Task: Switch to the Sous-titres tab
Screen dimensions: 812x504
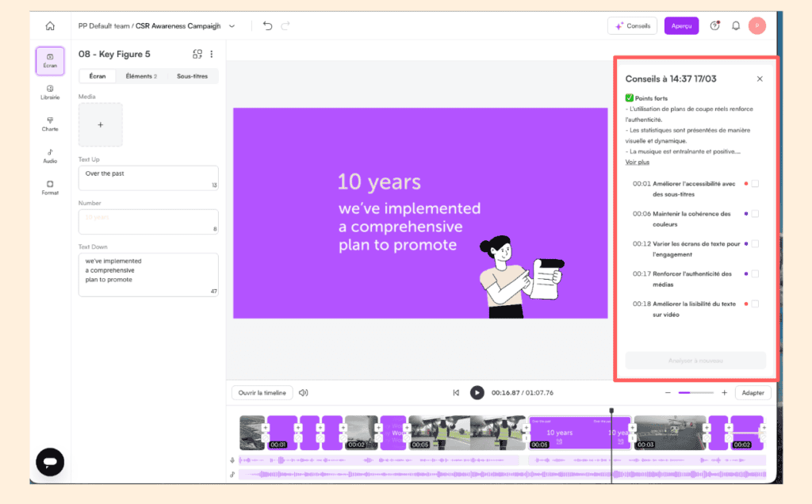Action: (192, 76)
